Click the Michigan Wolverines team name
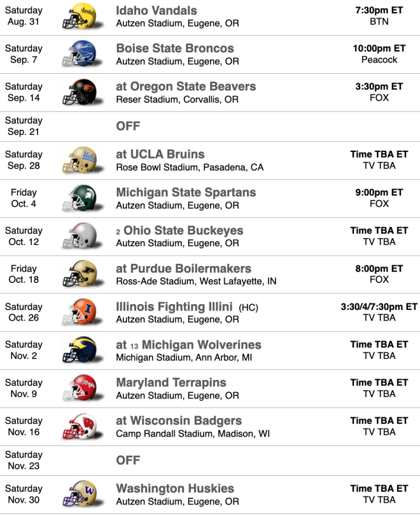 (202, 345)
